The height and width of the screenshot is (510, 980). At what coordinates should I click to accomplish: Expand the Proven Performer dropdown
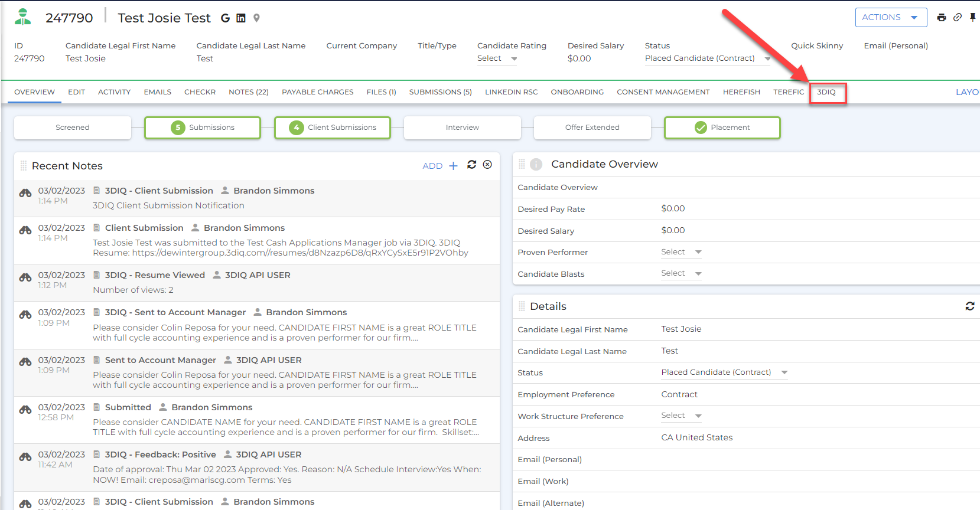[x=681, y=252]
